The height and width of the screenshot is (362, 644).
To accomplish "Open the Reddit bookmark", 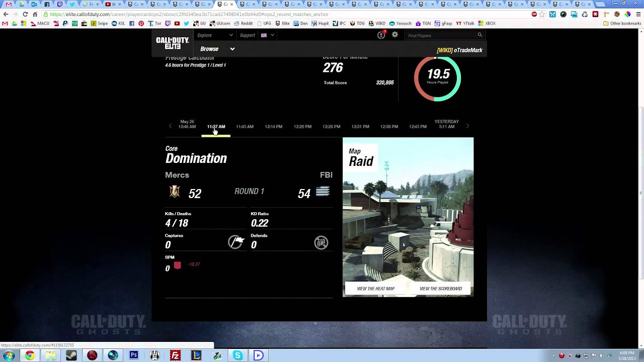I will click(243, 23).
